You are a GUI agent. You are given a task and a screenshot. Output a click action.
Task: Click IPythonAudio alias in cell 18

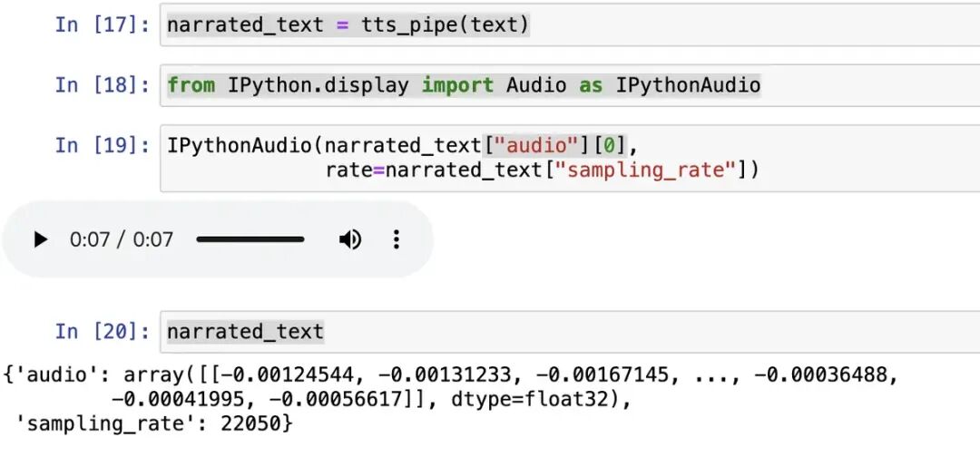(688, 85)
